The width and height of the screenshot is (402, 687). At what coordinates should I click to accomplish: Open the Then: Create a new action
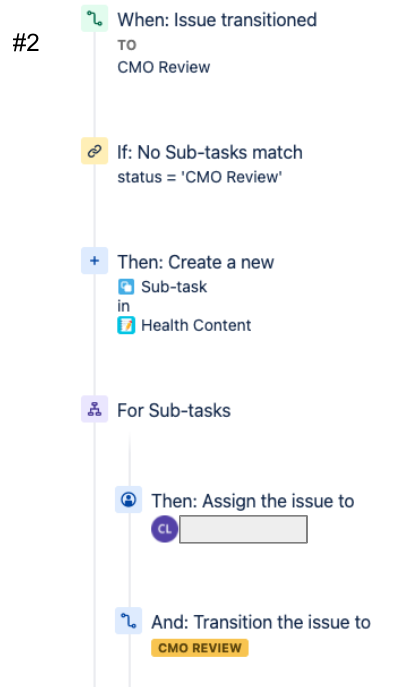(196, 262)
